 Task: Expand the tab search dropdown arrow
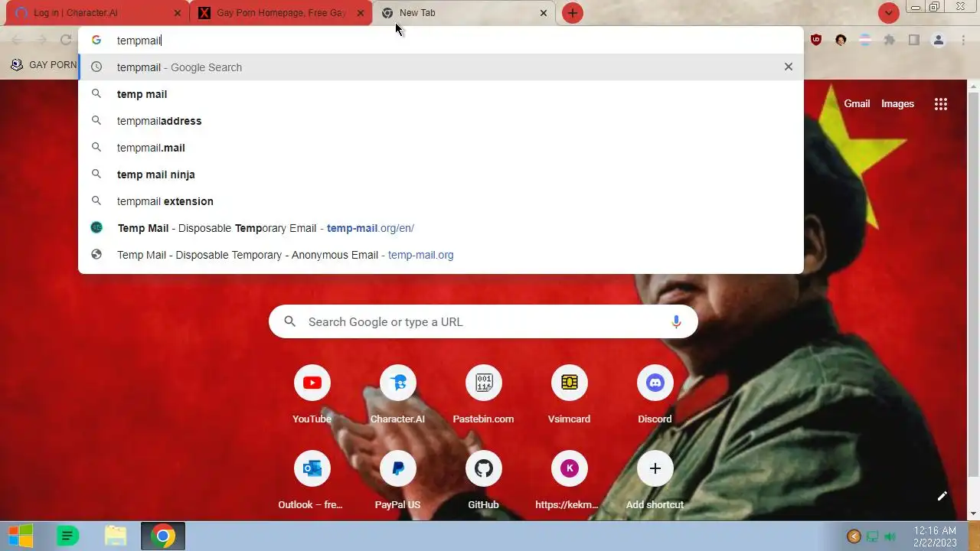[888, 13]
